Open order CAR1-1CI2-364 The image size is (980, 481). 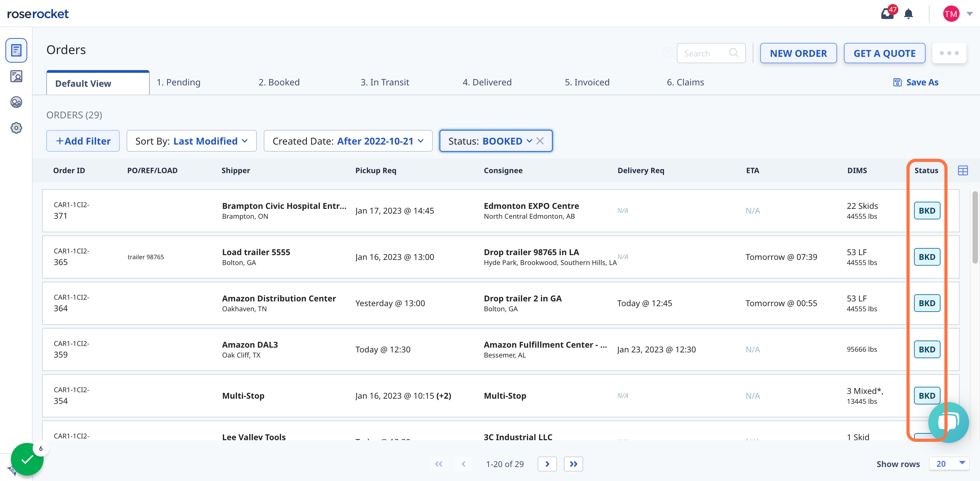point(71,303)
